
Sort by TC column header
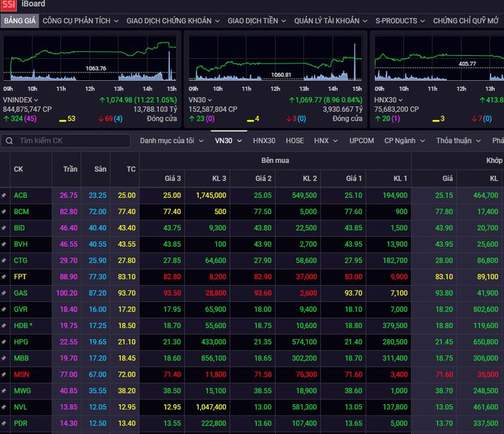click(131, 169)
